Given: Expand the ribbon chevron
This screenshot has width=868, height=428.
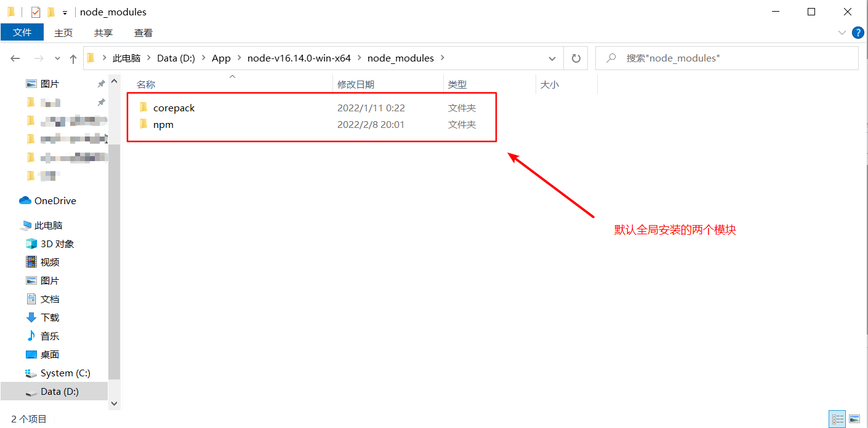Looking at the screenshot, I should pyautogui.click(x=842, y=33).
